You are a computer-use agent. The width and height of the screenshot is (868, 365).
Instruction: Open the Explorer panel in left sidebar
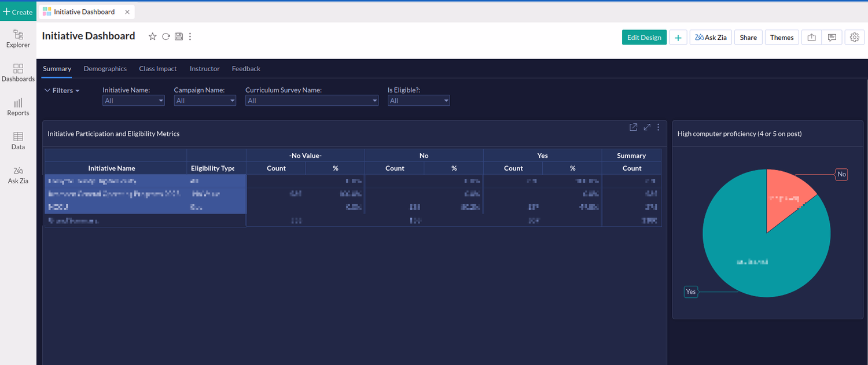[18, 38]
